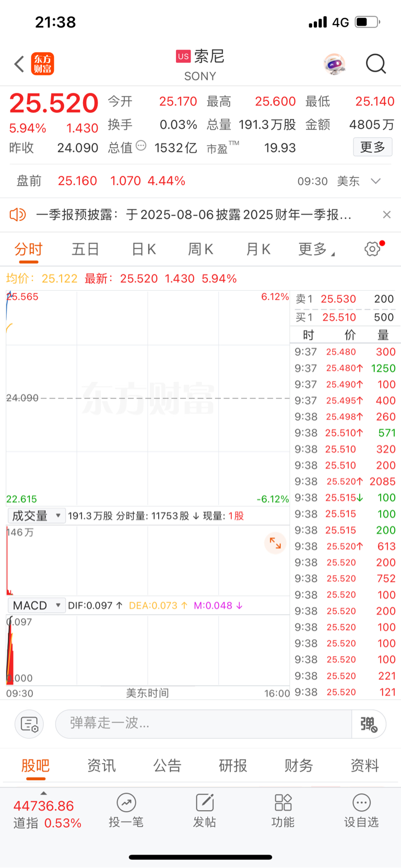Switch to the 月K tab

[258, 249]
